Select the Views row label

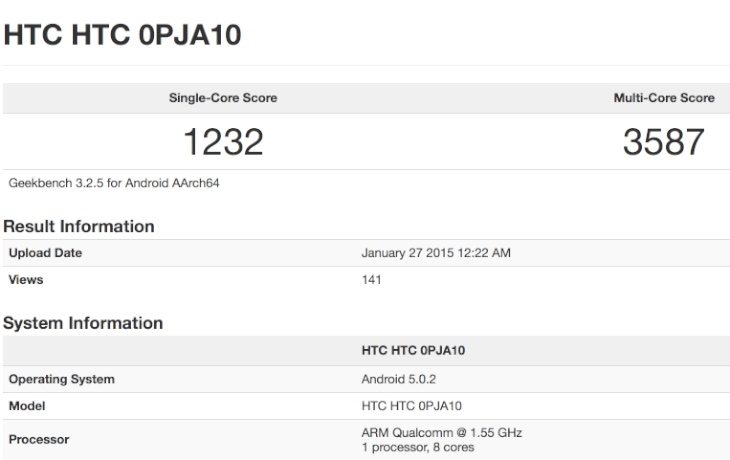[26, 280]
